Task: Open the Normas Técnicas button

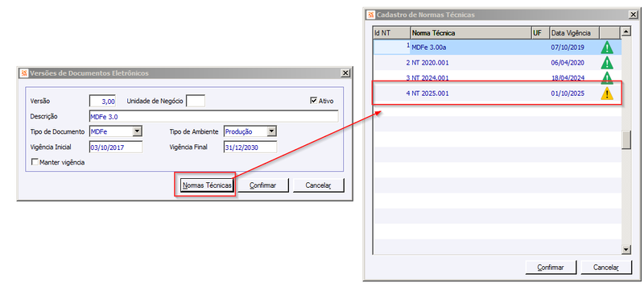Action: (x=207, y=185)
